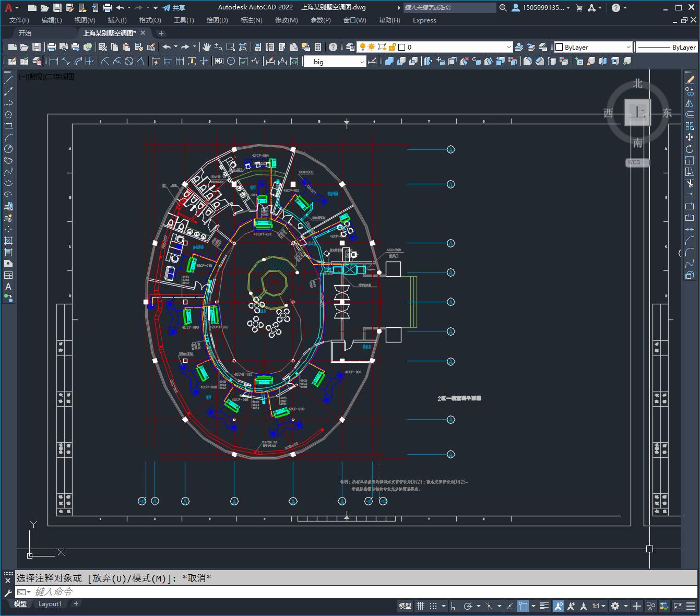This screenshot has width=700, height=616.
Task: Add a new drawing tab with plus button
Action: click(161, 33)
